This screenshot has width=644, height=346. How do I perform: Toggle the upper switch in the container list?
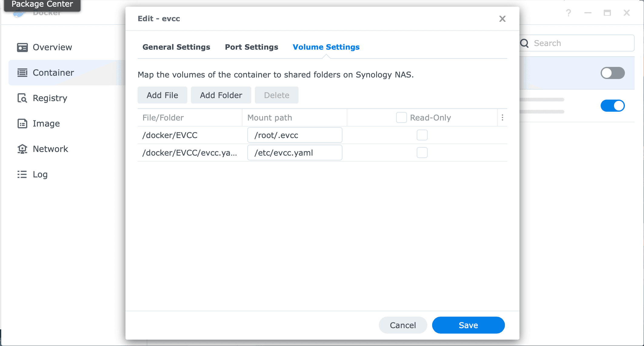pyautogui.click(x=612, y=73)
